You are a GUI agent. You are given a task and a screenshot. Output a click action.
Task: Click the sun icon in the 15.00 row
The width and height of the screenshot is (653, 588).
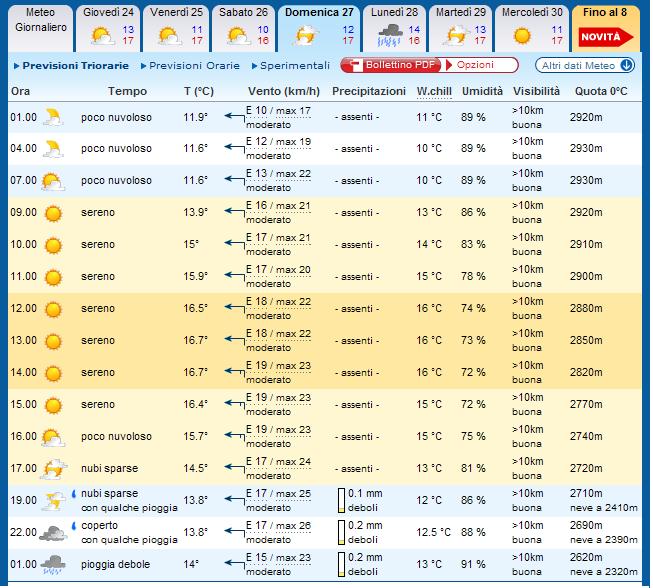coord(53,405)
